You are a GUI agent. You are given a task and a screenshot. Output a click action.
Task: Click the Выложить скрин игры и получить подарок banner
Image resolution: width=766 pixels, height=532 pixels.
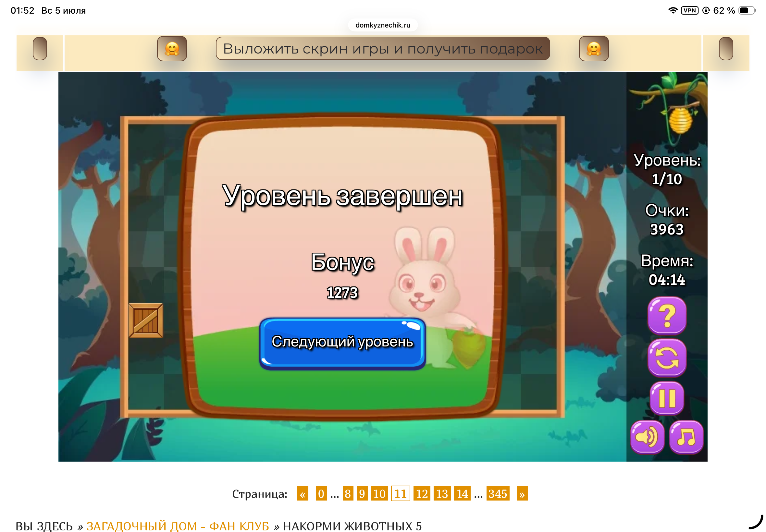pos(382,48)
